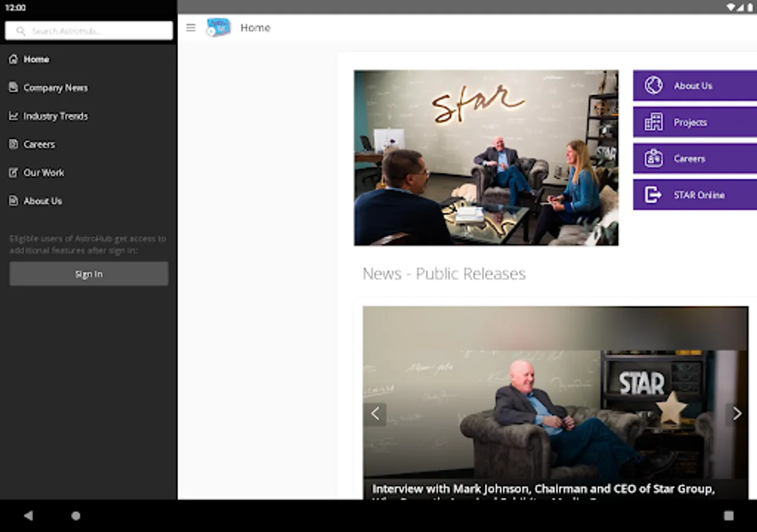757x532 pixels.
Task: Click the battery indicator in status bar
Action: (750, 8)
